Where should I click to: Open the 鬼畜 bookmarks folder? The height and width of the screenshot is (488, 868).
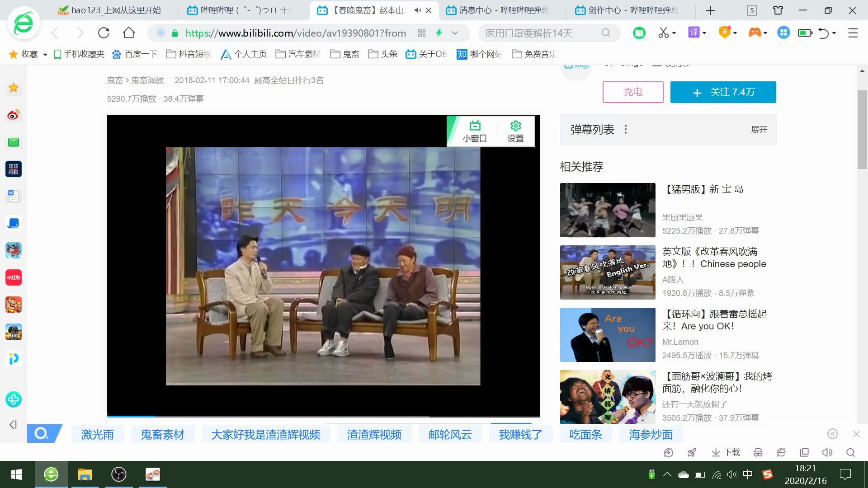[345, 54]
